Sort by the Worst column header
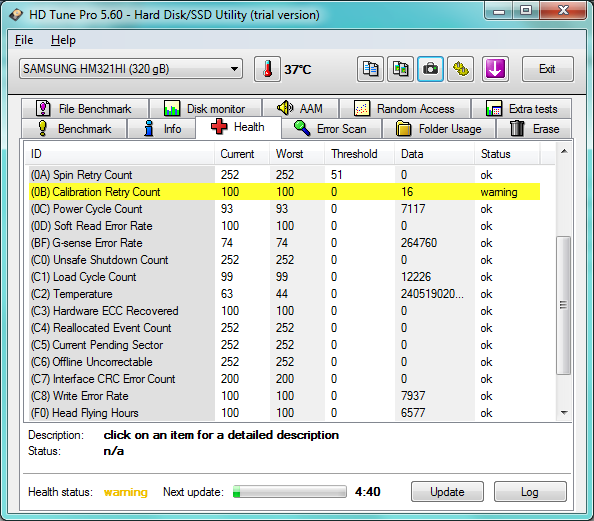Image resolution: width=594 pixels, height=521 pixels. tap(297, 154)
